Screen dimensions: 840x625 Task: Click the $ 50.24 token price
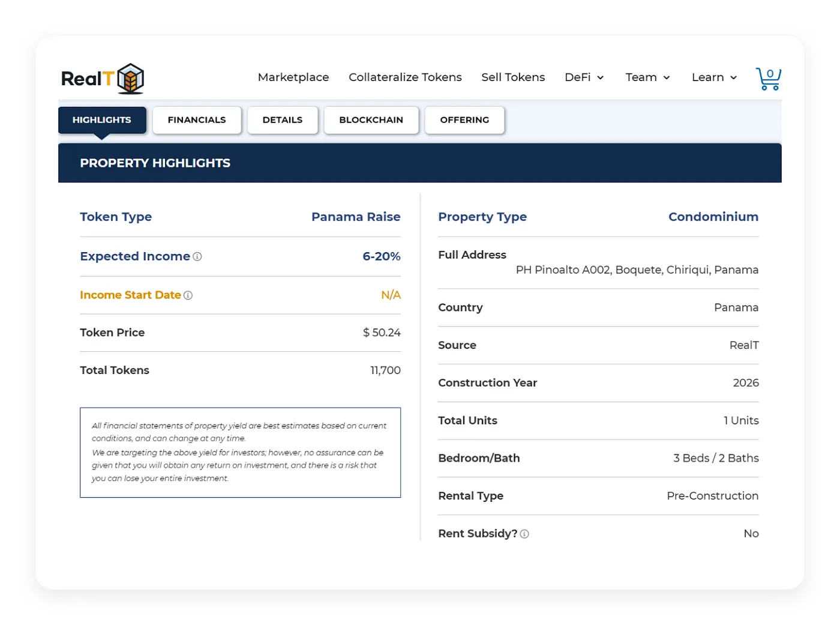[x=382, y=333]
